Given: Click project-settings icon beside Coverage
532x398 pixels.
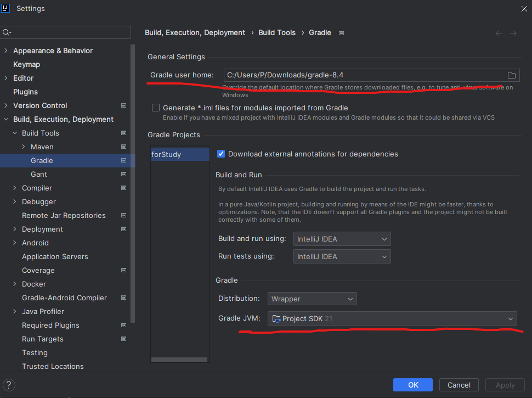Looking at the screenshot, I should click(x=124, y=270).
